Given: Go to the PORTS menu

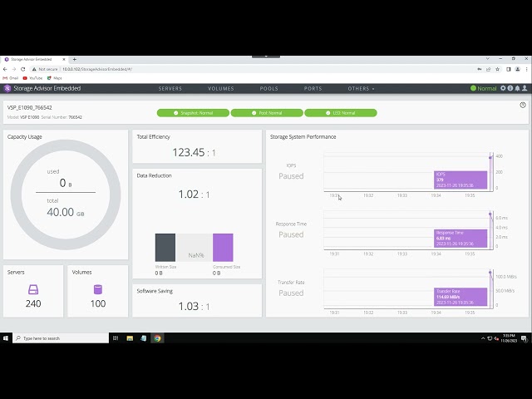Looking at the screenshot, I should coord(313,89).
